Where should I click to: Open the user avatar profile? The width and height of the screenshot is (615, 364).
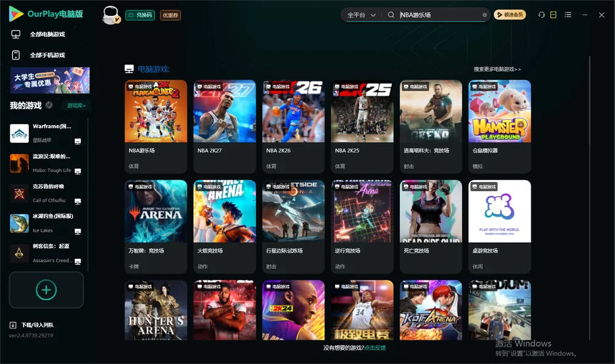click(x=111, y=15)
